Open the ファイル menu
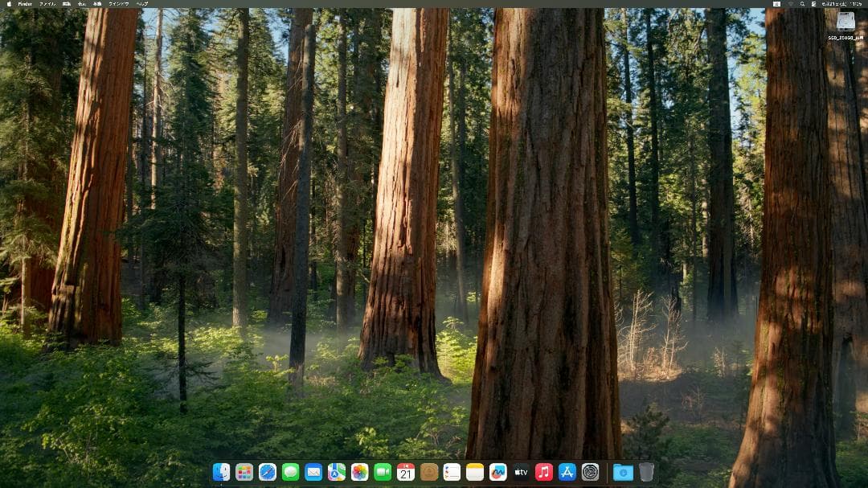868x488 pixels. click(x=47, y=4)
